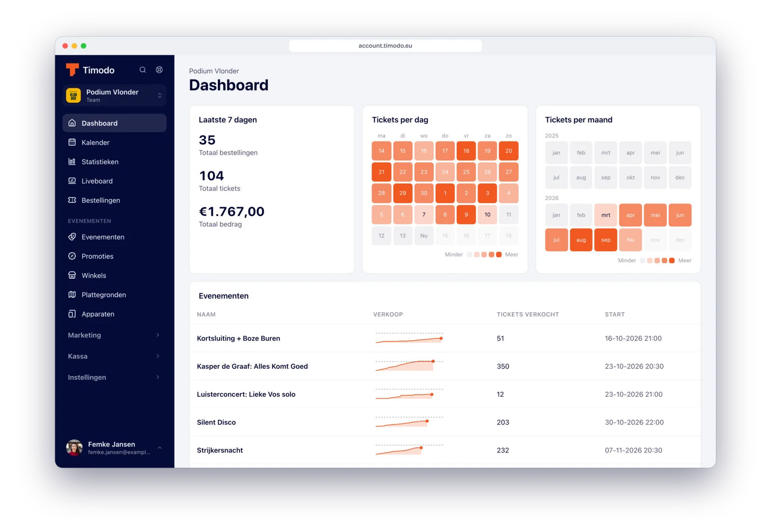This screenshot has height=532, width=771.
Task: Click the Apparaten device icon
Action: 72,313
